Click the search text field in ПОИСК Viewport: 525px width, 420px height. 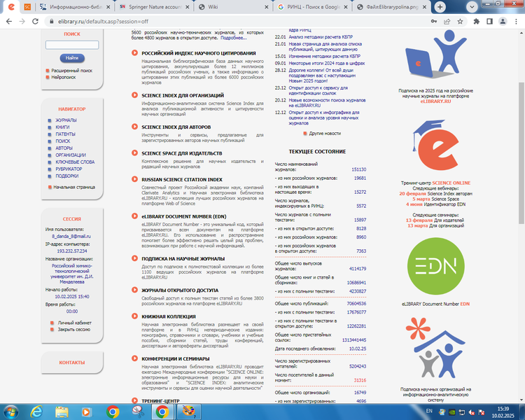pyautogui.click(x=72, y=45)
